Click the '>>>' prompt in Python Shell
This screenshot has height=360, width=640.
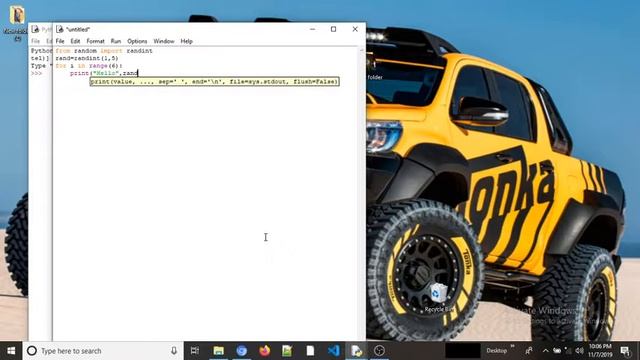point(36,73)
